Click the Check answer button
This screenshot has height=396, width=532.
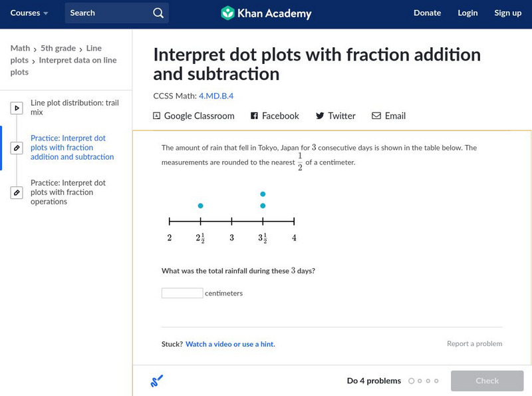click(487, 381)
